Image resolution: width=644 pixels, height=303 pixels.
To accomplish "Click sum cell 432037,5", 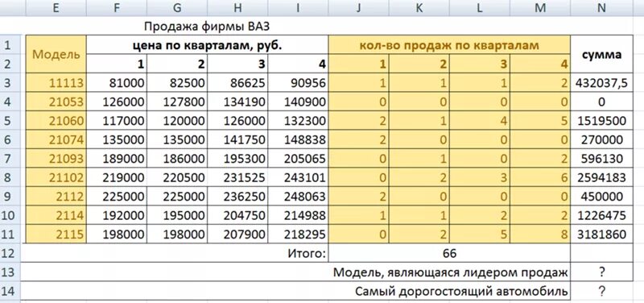I will 601,83.
